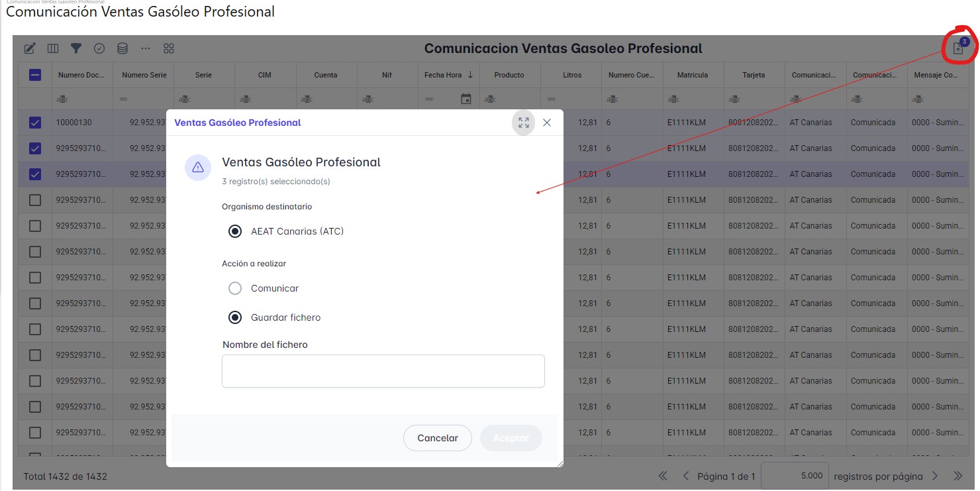This screenshot has height=491, width=980.
Task: Sort by the Numero Doc... column header
Action: click(x=82, y=75)
